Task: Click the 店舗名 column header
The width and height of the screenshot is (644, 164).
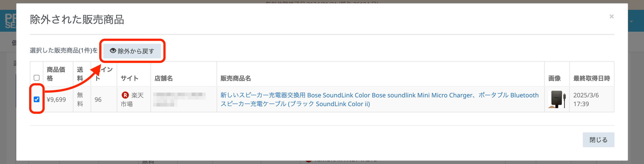Action: (163, 78)
